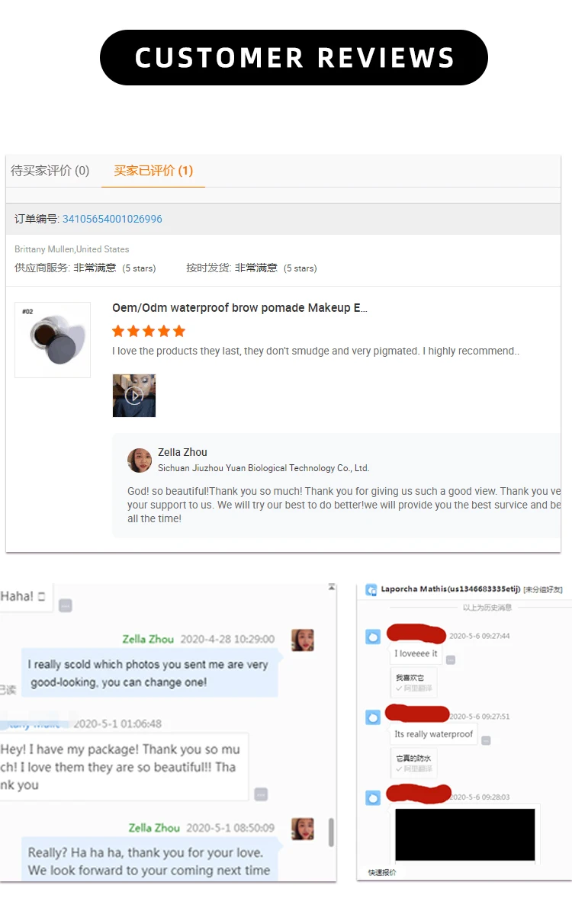Open the Oem/Odm waterproof brow pomade title
This screenshot has width=572, height=924.
(x=239, y=308)
